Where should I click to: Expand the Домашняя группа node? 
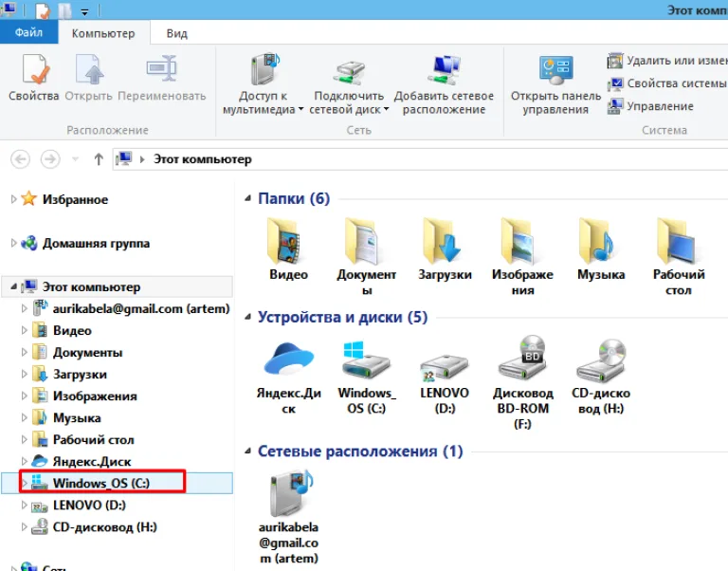(x=13, y=243)
